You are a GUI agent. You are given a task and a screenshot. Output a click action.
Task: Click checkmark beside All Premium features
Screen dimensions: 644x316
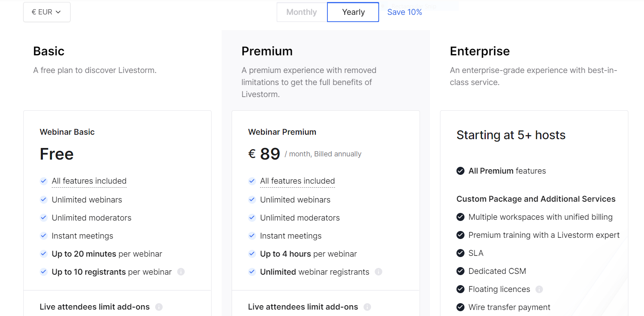460,171
